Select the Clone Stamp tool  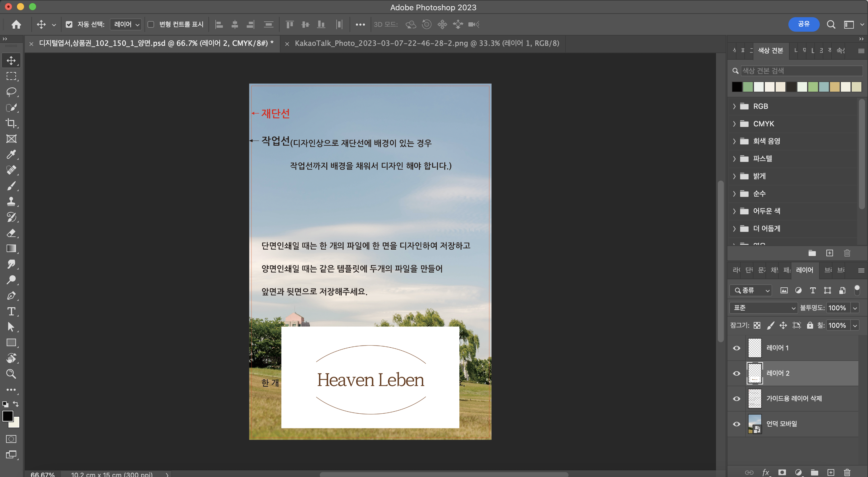click(x=11, y=201)
